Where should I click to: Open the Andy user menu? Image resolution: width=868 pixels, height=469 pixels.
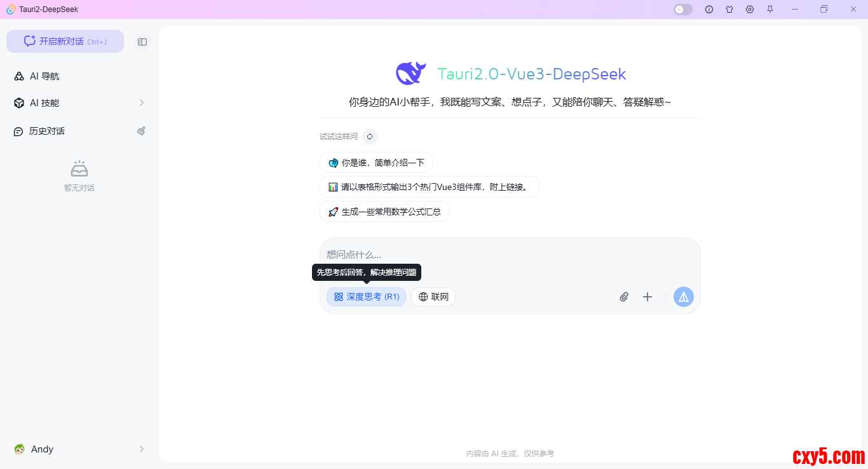pyautogui.click(x=79, y=449)
